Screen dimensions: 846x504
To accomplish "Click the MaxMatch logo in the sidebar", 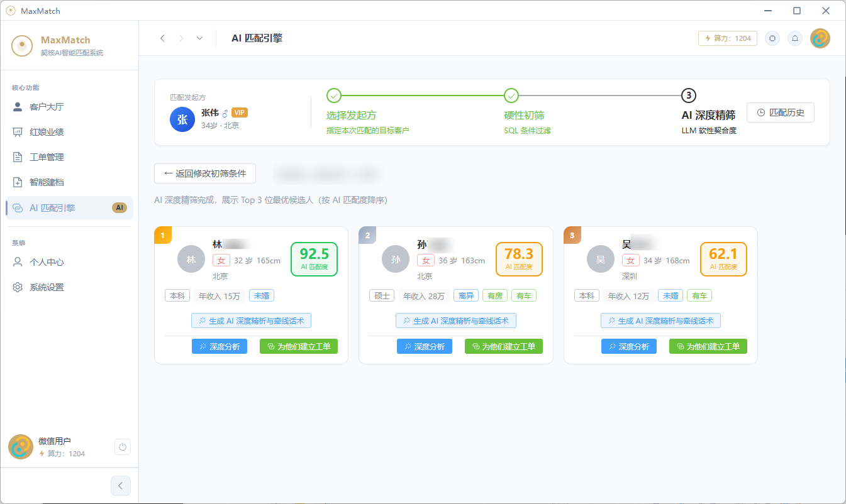I will point(22,46).
